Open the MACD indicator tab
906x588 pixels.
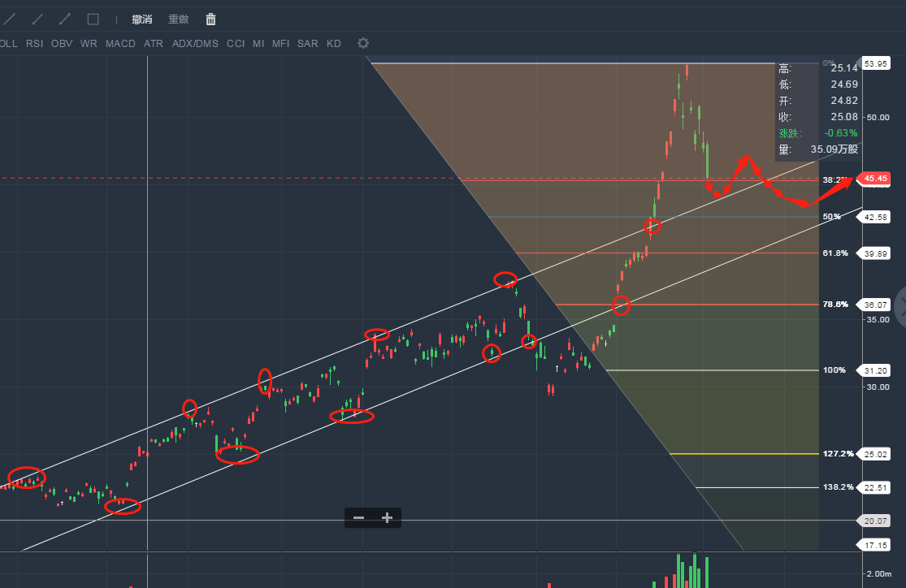click(x=121, y=44)
